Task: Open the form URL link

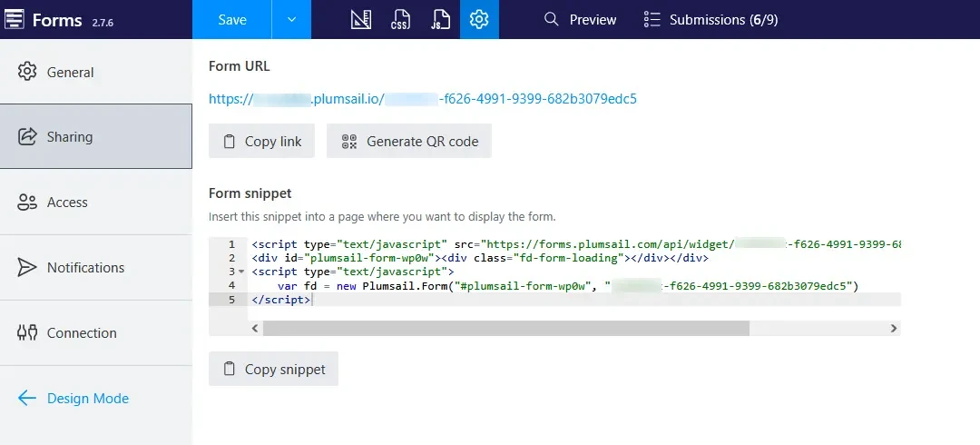Action: [x=423, y=99]
